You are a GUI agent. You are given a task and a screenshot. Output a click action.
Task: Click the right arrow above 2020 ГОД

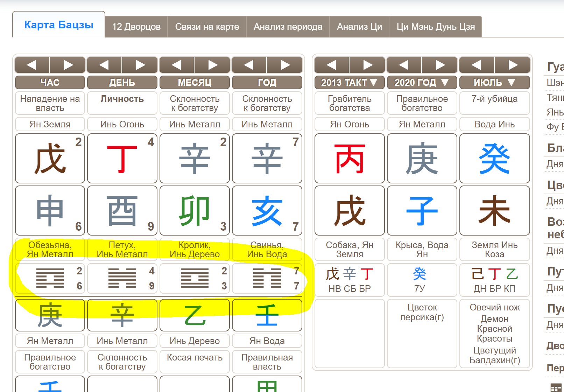[440, 65]
